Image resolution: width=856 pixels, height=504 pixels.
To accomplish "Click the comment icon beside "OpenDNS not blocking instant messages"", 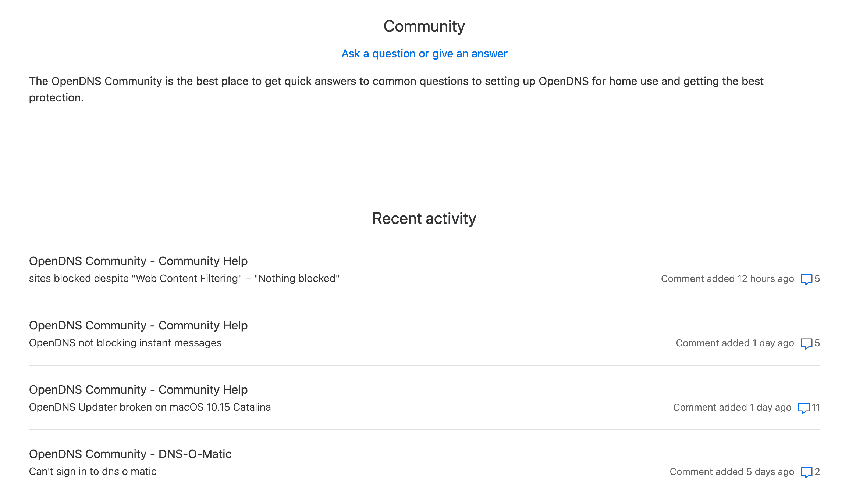I will coord(807,343).
